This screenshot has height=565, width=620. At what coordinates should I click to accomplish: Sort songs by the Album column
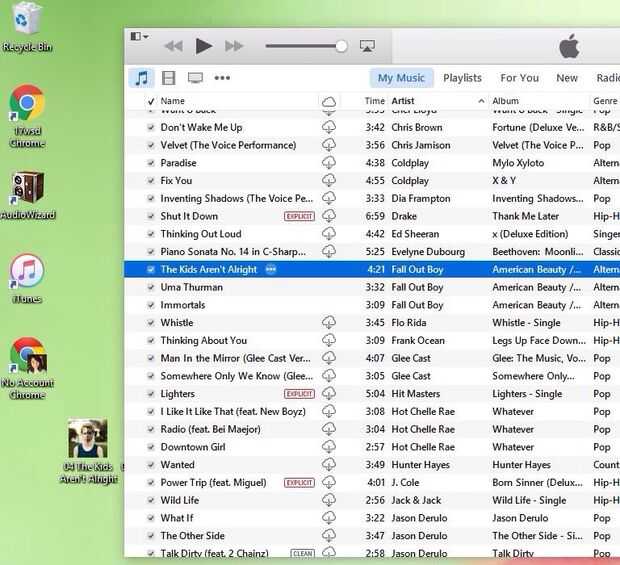[x=505, y=101]
